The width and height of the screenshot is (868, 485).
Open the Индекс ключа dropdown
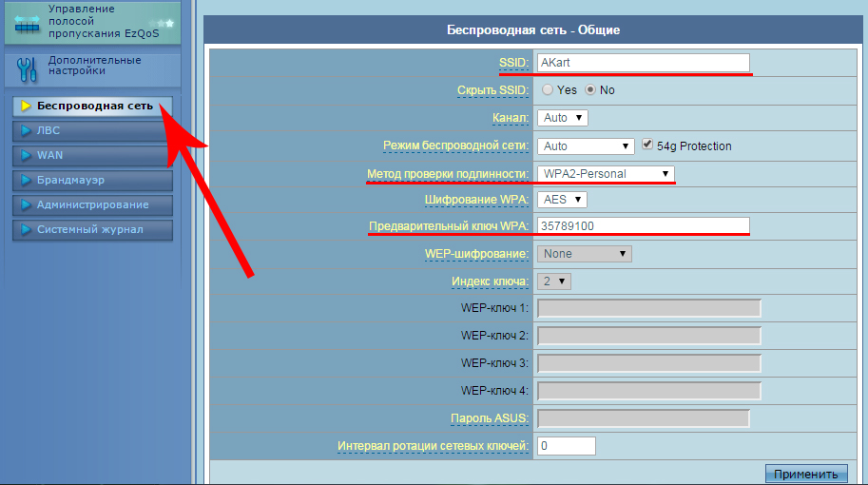pos(554,281)
